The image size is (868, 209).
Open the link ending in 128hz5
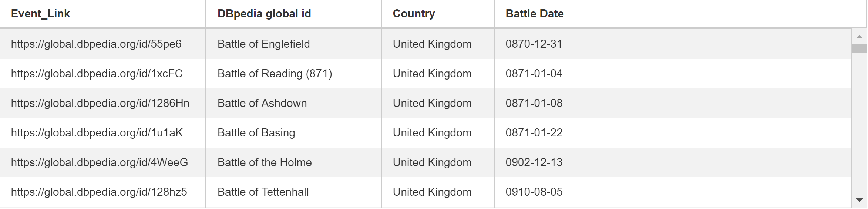(x=99, y=192)
